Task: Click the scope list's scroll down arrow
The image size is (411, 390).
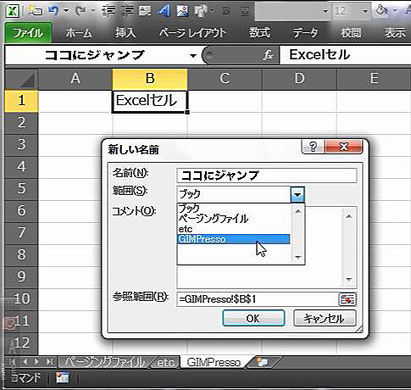Action: tap(298, 257)
